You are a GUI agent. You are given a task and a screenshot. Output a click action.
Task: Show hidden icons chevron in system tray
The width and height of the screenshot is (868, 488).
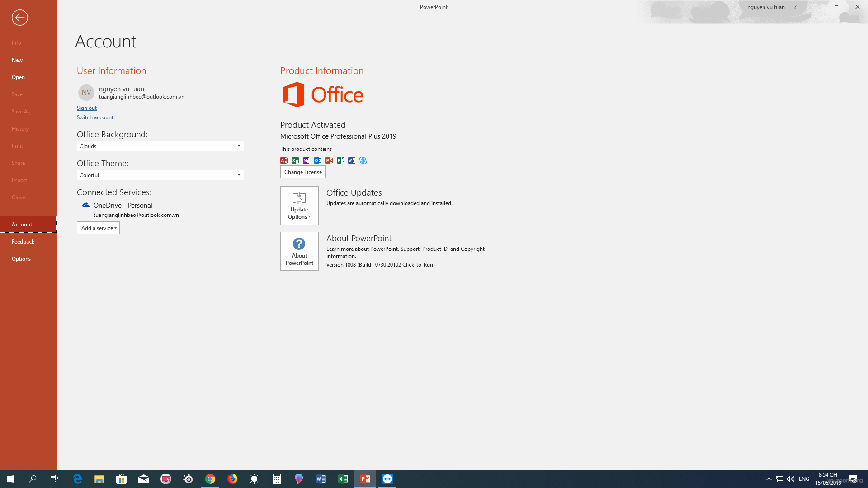(769, 479)
